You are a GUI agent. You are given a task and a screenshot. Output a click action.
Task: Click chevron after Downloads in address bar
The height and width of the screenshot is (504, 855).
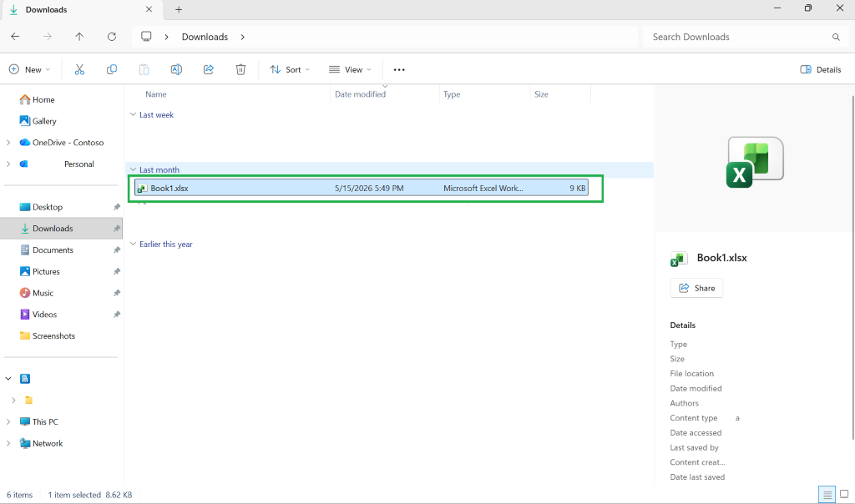243,37
